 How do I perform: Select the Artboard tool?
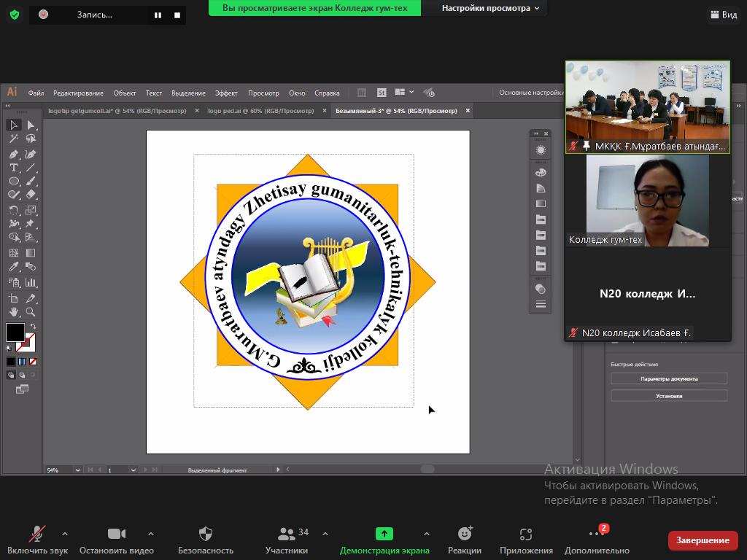click(x=13, y=298)
